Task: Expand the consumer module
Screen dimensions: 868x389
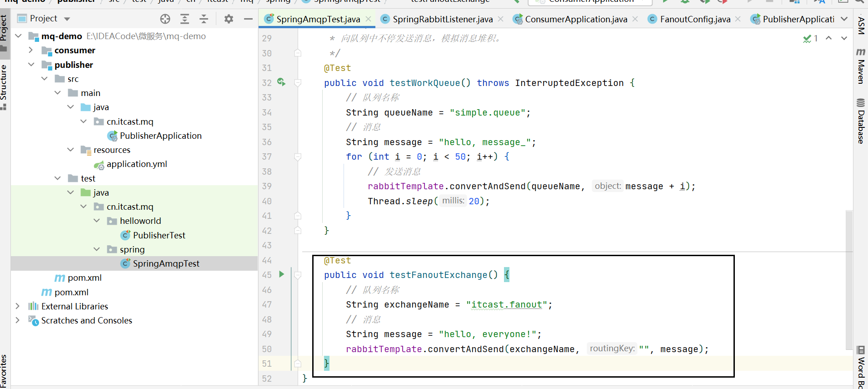Action: [x=30, y=50]
